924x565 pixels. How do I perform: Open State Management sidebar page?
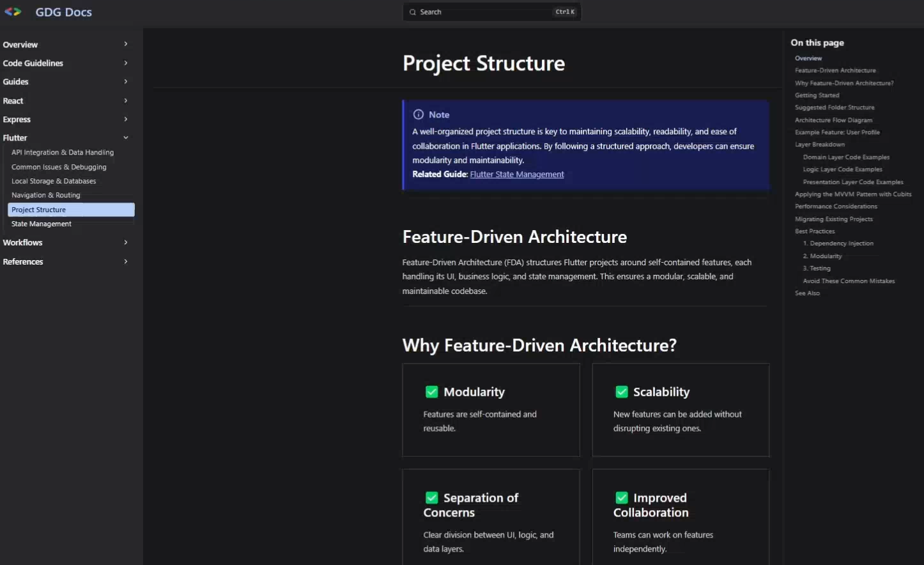42,224
